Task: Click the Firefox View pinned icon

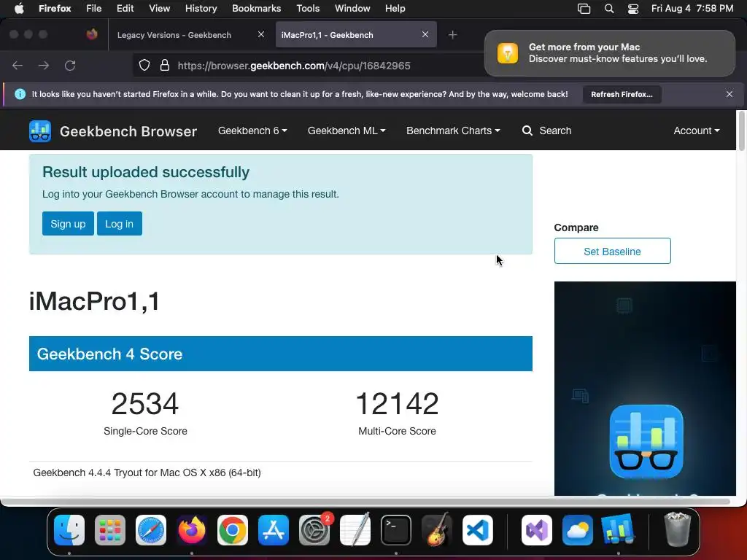Action: click(x=92, y=34)
